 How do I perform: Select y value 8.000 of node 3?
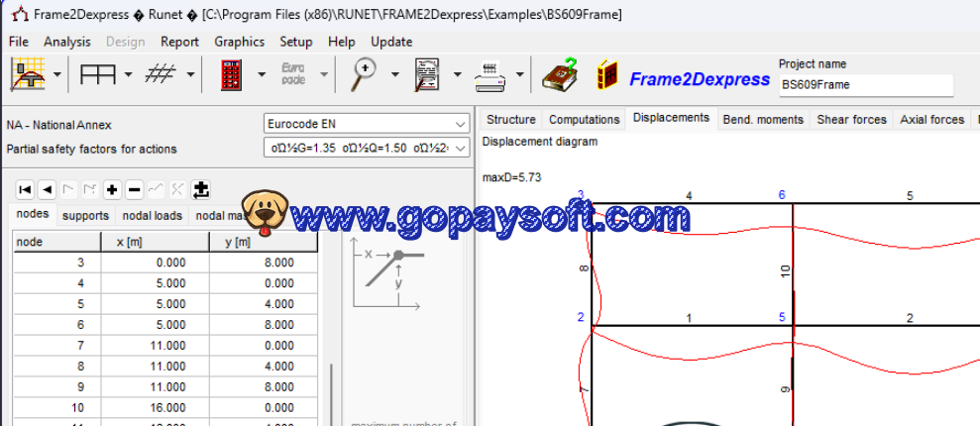264,263
